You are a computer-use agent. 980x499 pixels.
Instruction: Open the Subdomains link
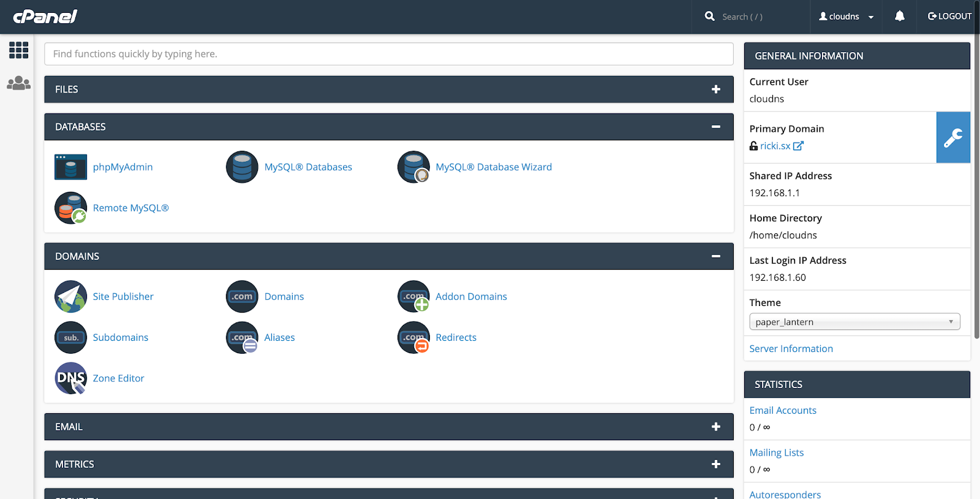coord(121,337)
